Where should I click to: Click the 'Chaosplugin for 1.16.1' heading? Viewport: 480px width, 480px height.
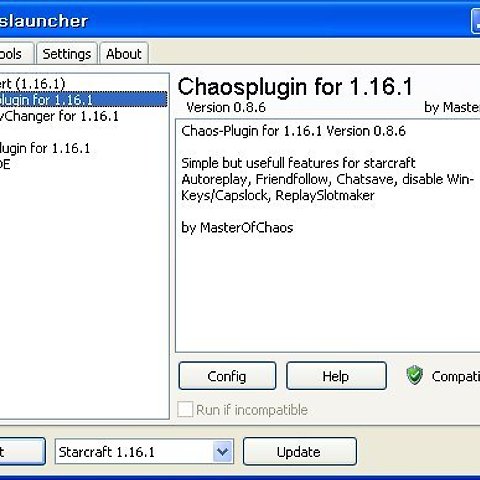295,87
